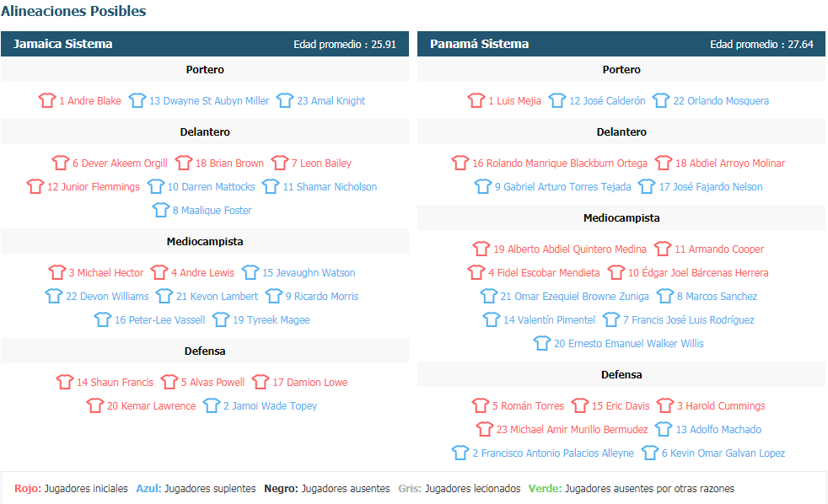Viewport: 828px width, 504px height.
Task: Open 10 Édgar Joel Bárcenas Herrera
Action: 698,273
